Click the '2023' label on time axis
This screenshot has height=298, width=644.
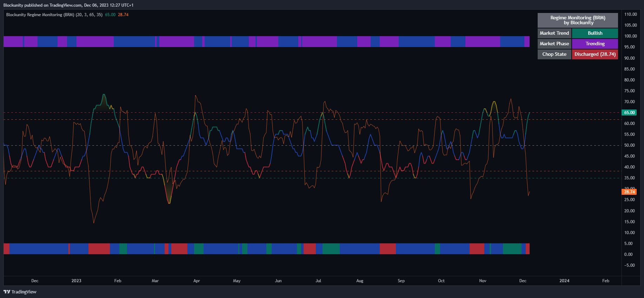(76, 281)
